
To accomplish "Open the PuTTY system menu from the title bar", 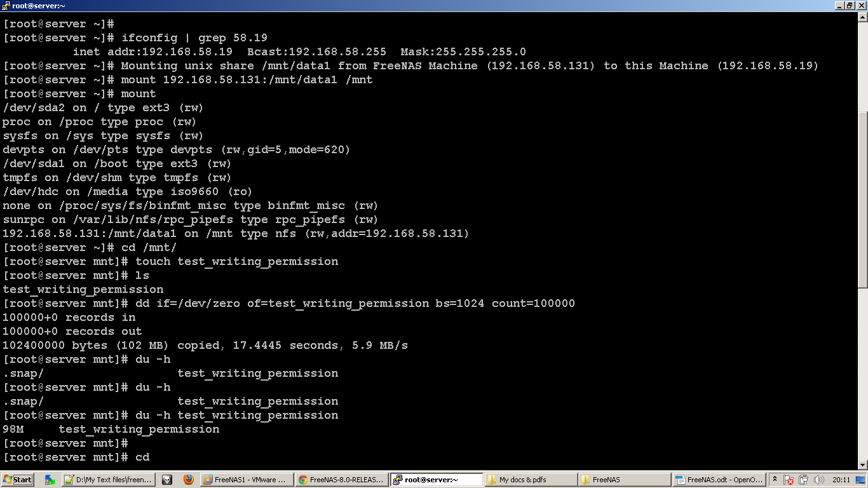I will click(5, 4).
